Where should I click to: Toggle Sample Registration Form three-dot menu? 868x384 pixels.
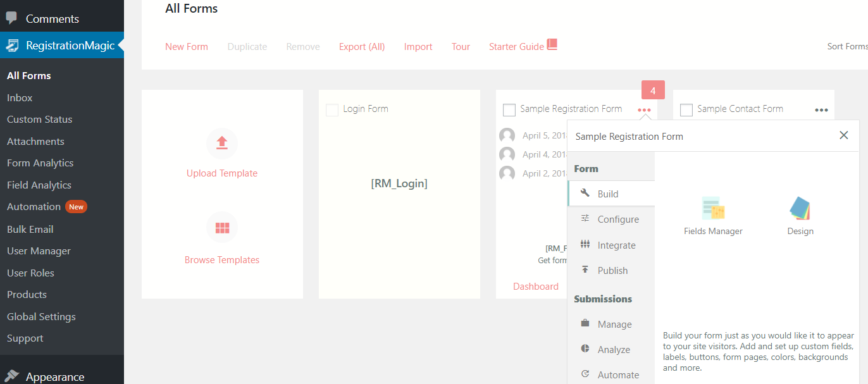pyautogui.click(x=644, y=110)
